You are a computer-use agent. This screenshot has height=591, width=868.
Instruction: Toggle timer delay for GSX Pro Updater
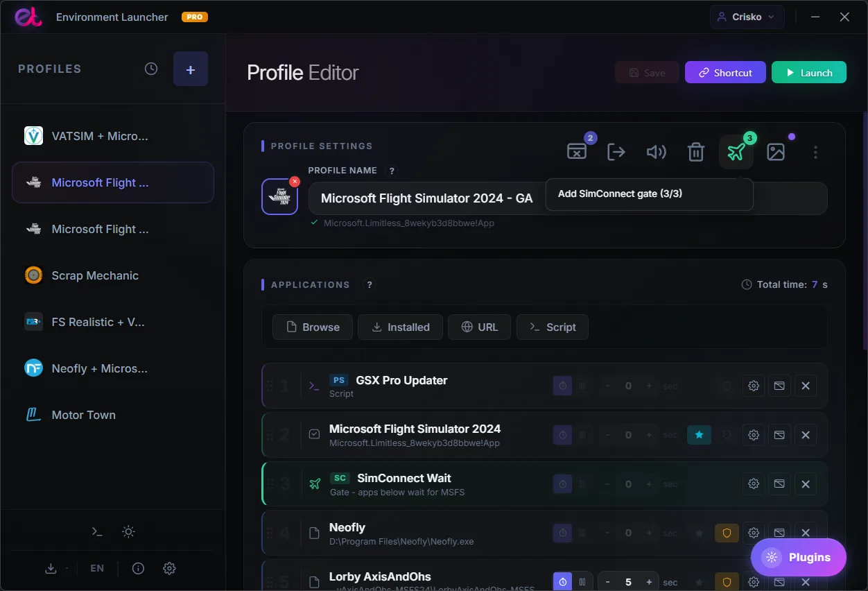tap(563, 386)
